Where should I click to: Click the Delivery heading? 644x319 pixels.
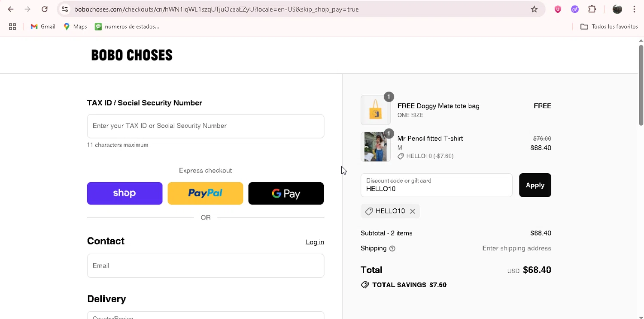pos(106,299)
